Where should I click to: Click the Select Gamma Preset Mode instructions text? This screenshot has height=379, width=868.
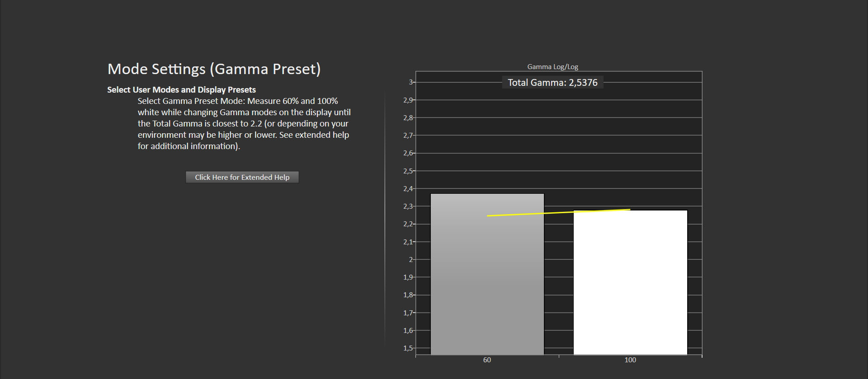(x=244, y=123)
